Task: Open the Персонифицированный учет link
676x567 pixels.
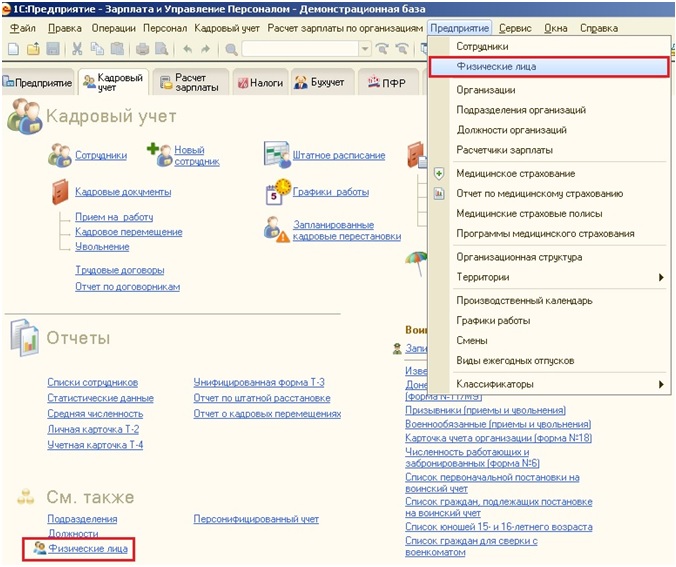Action: [x=256, y=519]
